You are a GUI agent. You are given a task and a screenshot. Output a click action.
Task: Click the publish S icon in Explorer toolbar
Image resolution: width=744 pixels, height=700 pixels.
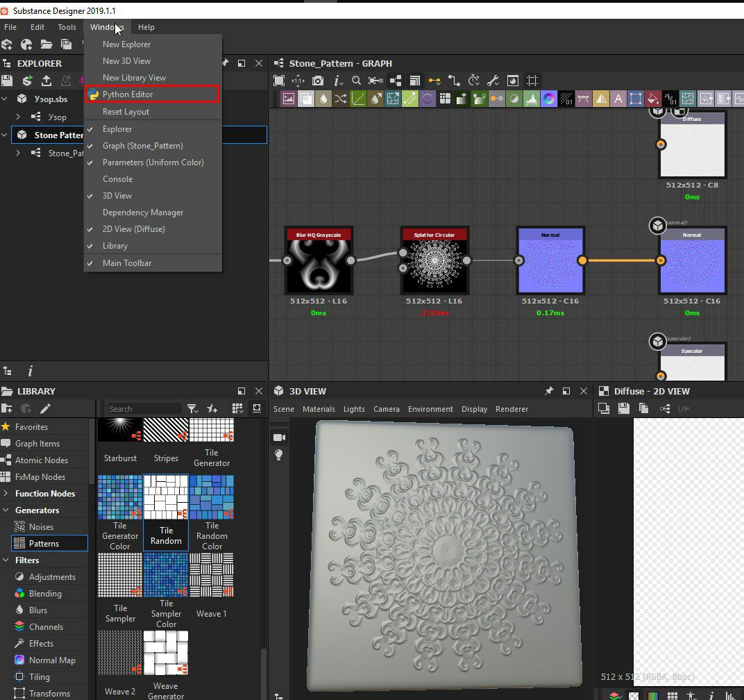(x=27, y=81)
